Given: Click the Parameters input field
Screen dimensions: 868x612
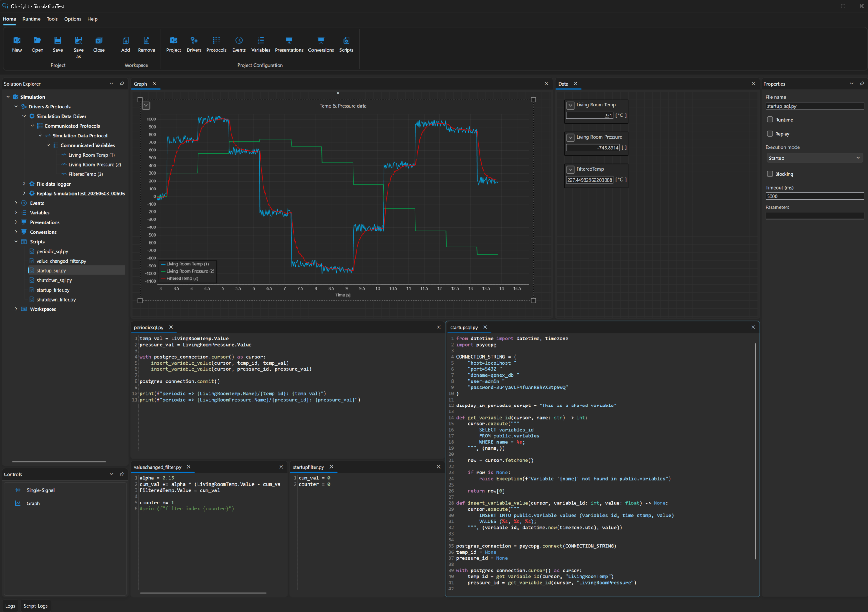Looking at the screenshot, I should click(815, 216).
